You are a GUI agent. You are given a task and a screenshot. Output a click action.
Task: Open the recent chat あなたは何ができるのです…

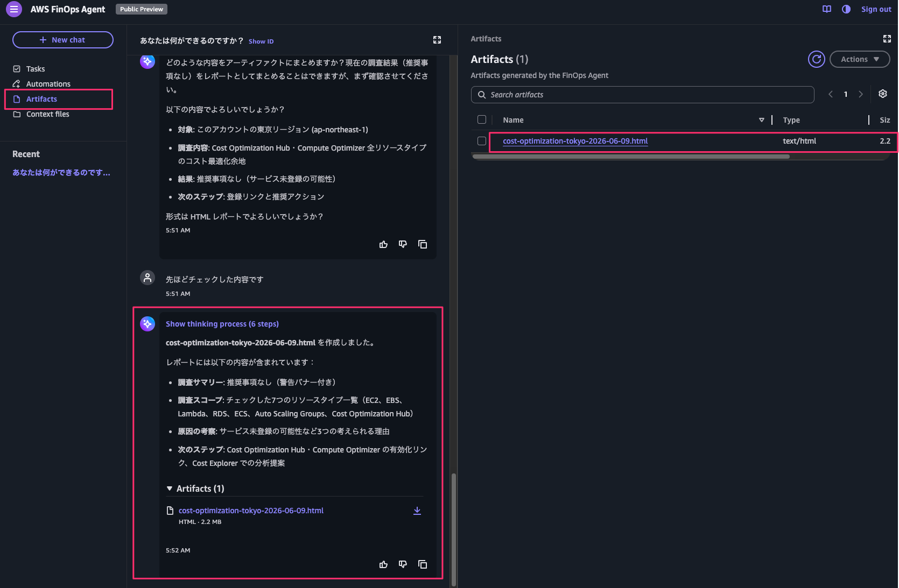[x=61, y=173]
